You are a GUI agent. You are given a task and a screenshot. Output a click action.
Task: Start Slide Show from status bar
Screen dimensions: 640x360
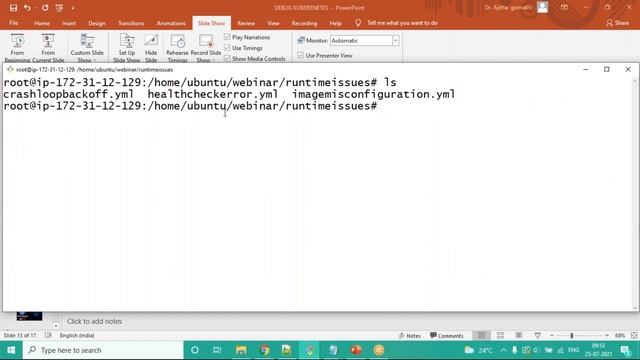tap(538, 336)
